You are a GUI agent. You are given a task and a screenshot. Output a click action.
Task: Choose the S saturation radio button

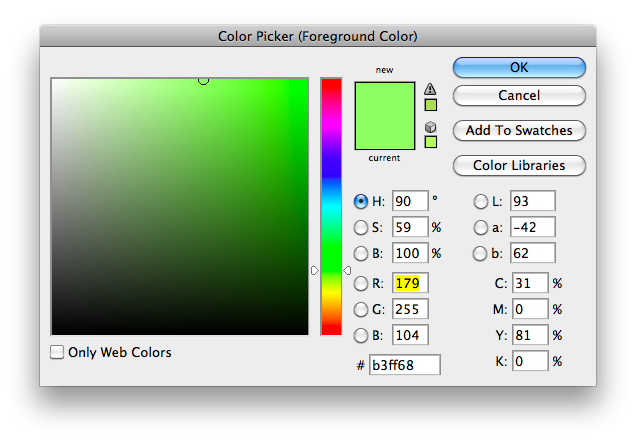pos(361,227)
